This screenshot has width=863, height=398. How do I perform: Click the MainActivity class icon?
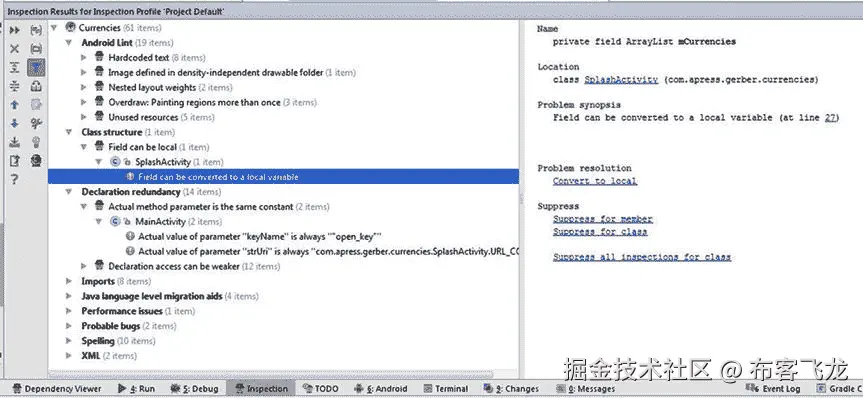116,221
